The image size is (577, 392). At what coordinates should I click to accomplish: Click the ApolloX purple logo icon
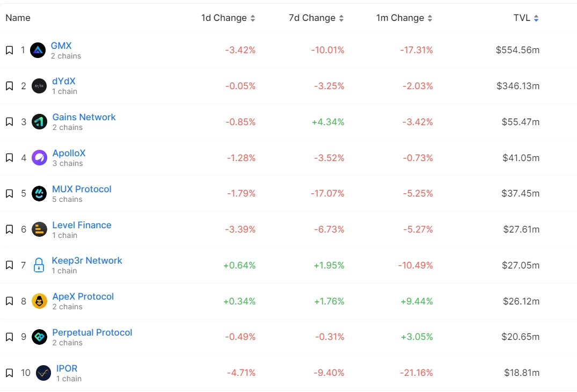coord(39,158)
